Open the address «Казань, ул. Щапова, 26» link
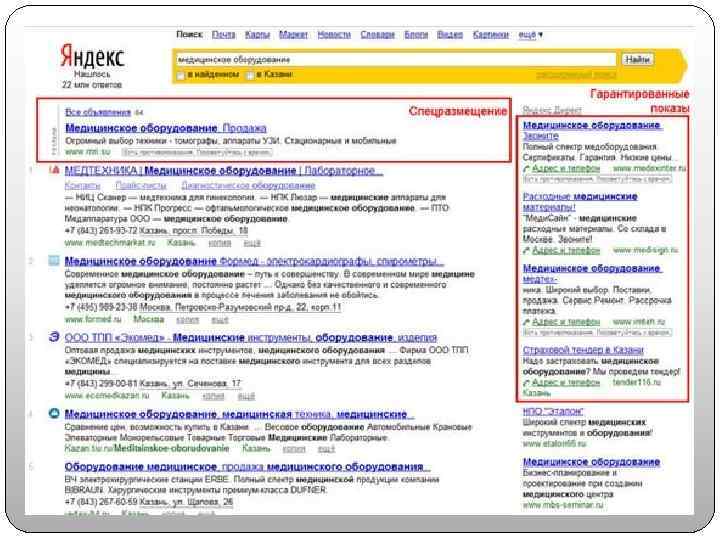The height and width of the screenshot is (540, 720). pyautogui.click(x=186, y=502)
